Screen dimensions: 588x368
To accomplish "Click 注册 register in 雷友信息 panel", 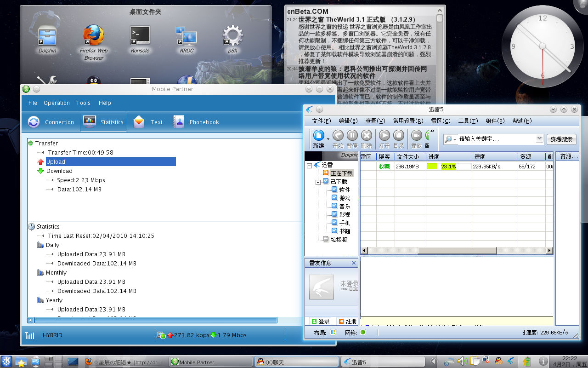I will (347, 321).
